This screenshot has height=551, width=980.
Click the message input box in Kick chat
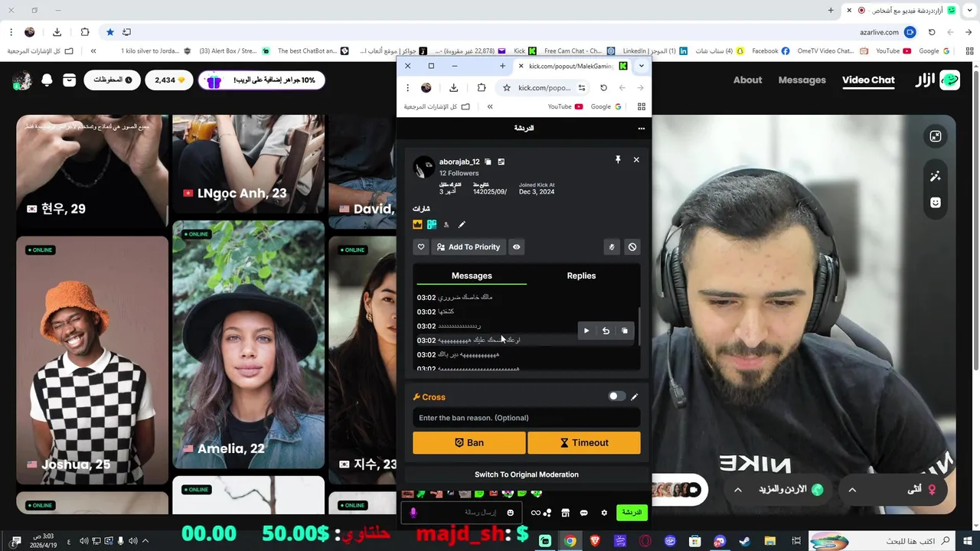462,513
